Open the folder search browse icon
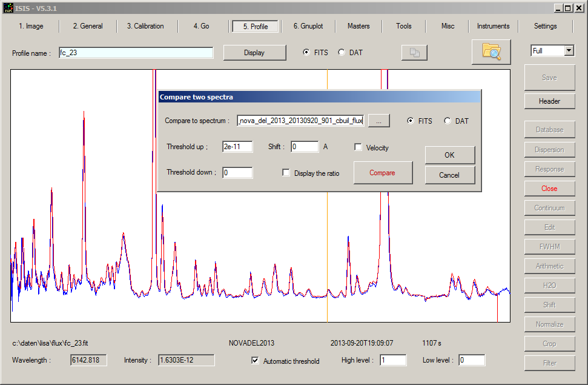 click(491, 52)
